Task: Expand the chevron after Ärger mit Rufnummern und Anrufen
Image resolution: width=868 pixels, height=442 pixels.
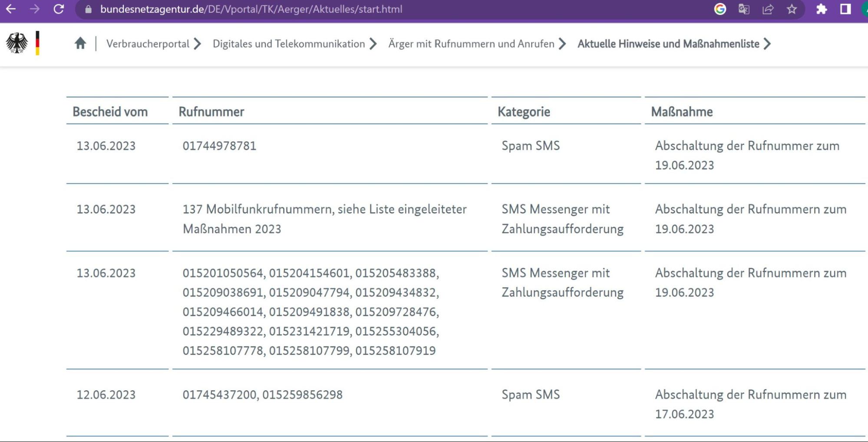Action: 563,43
